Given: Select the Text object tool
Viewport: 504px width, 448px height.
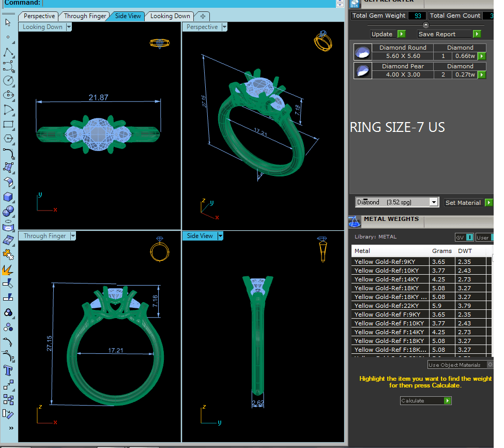Looking at the screenshot, I should (x=8, y=370).
